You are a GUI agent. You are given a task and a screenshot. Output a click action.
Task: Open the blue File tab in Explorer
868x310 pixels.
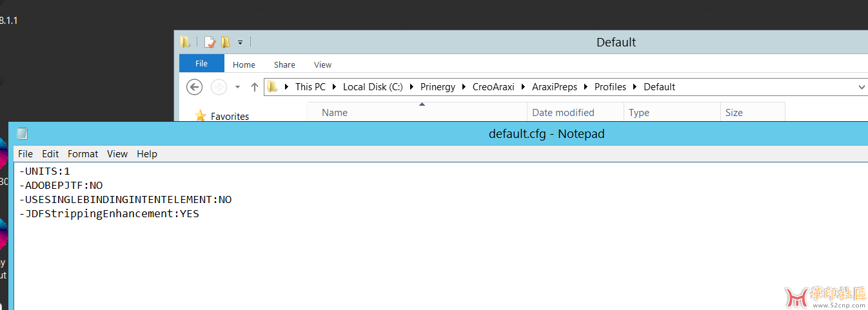(x=201, y=64)
